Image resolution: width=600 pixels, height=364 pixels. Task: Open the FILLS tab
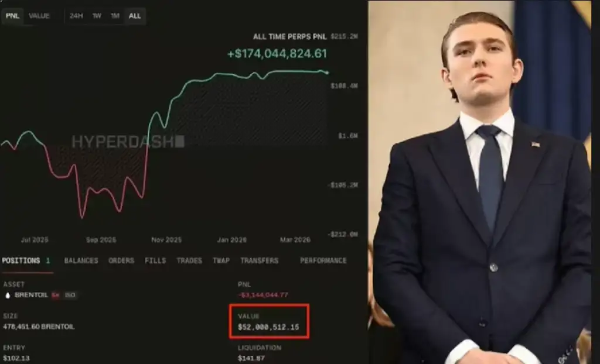pyautogui.click(x=155, y=261)
